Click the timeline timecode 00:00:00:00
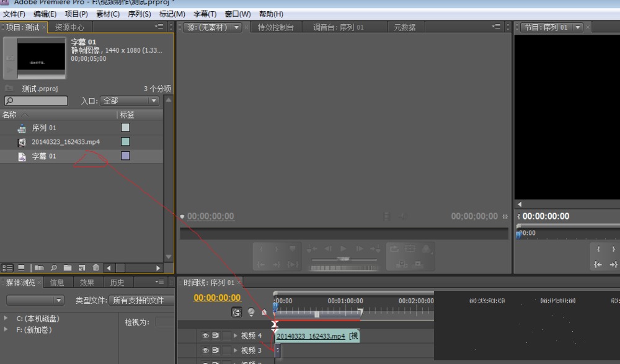Viewport: 620px width, 364px height. pyautogui.click(x=217, y=298)
